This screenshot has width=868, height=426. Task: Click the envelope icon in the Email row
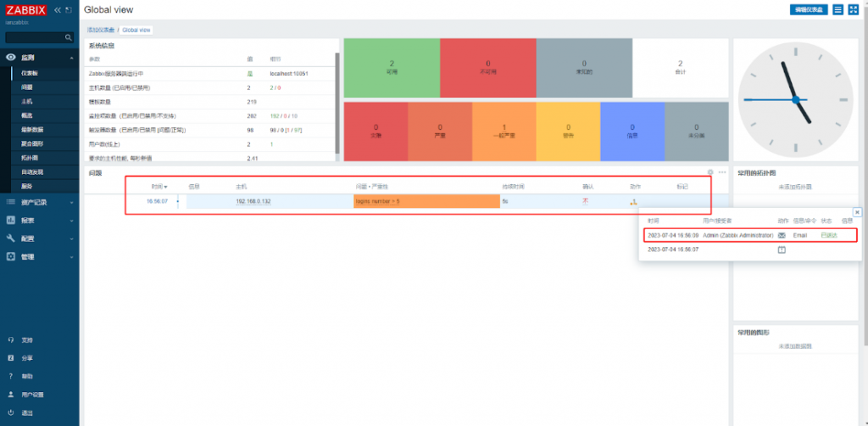click(782, 235)
